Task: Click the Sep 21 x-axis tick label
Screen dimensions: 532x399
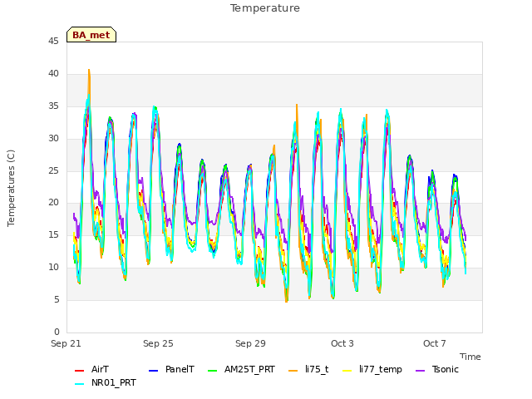Action: point(66,343)
